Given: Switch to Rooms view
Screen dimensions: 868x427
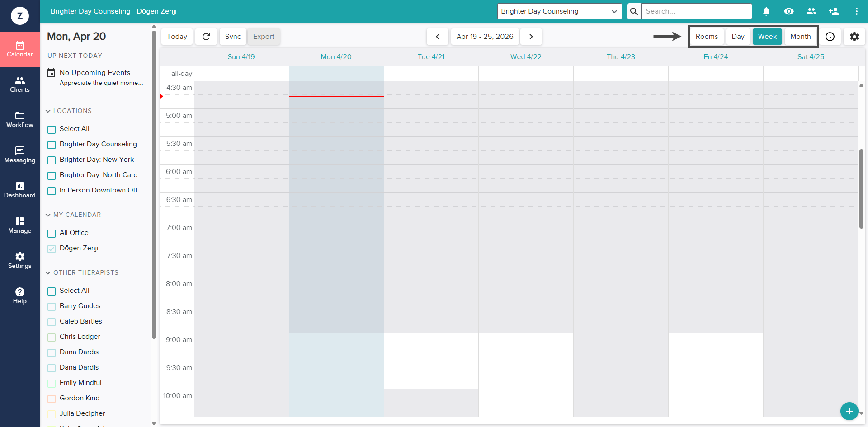Looking at the screenshot, I should (x=707, y=37).
